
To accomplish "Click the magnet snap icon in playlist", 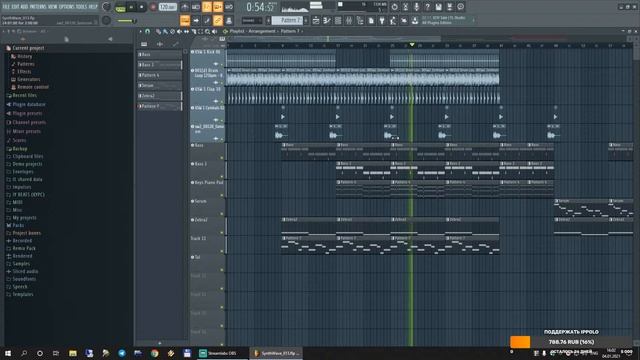I will click(x=147, y=31).
